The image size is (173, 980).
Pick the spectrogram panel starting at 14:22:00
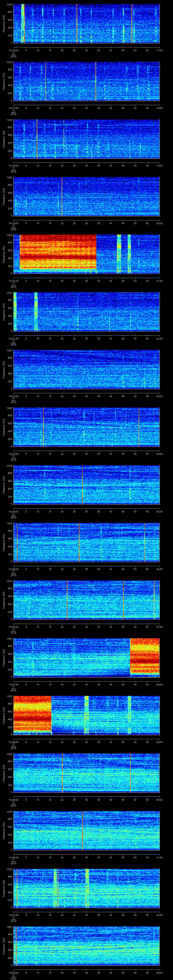click(86, 369)
